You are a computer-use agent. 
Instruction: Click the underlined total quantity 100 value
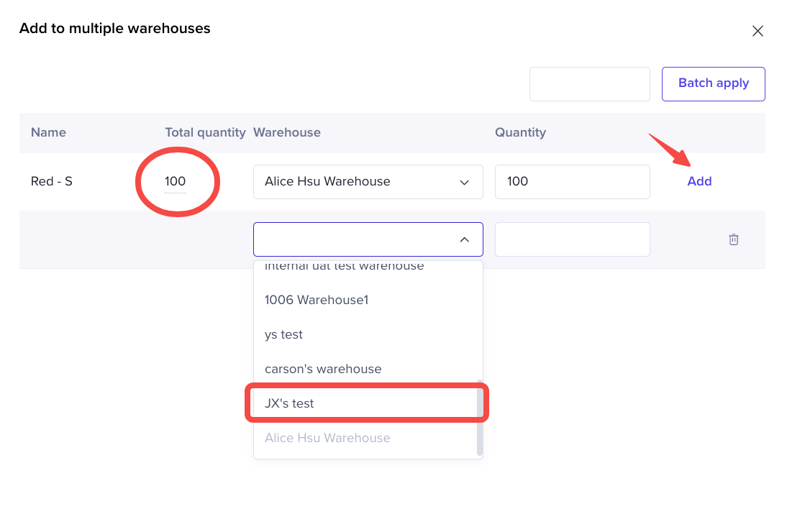[175, 182]
